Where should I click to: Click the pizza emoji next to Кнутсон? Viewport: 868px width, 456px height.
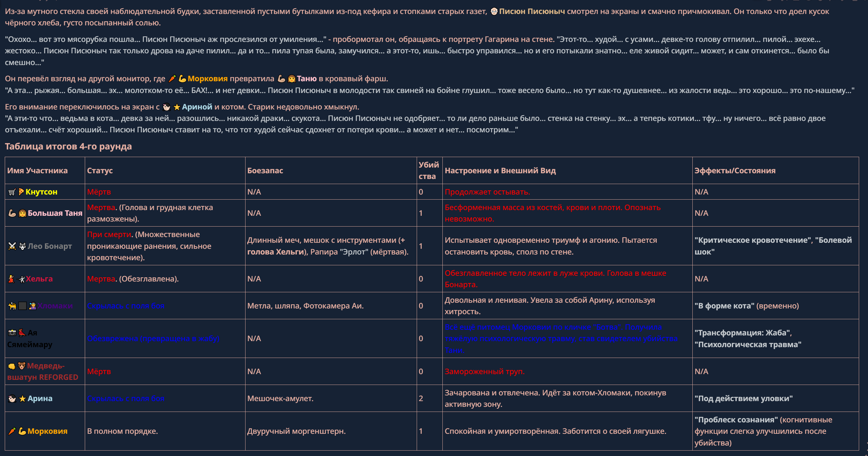[21, 192]
